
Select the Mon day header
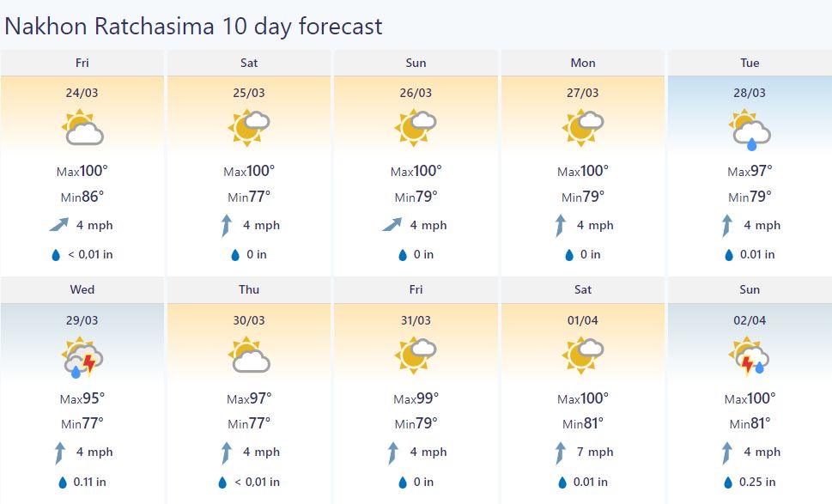point(583,63)
